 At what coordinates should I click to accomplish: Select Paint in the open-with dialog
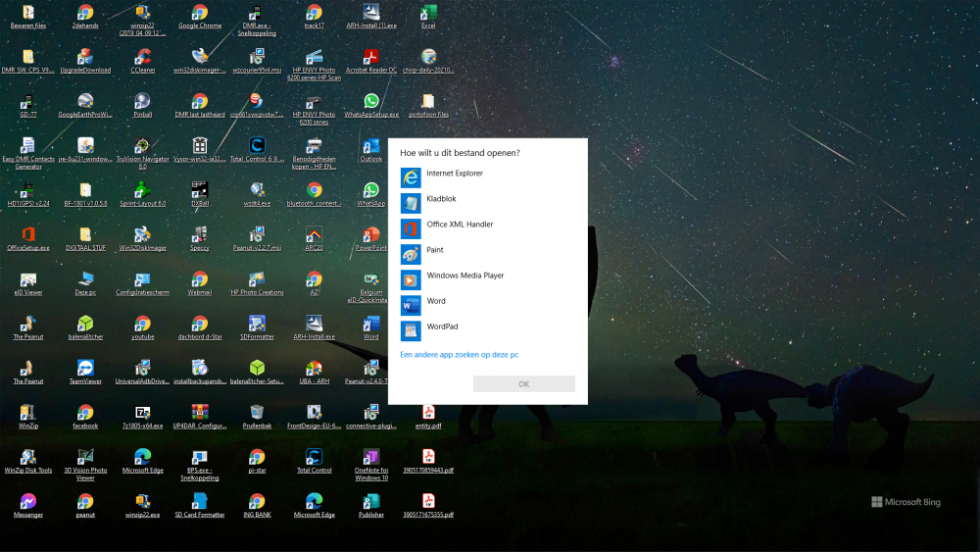click(x=435, y=251)
